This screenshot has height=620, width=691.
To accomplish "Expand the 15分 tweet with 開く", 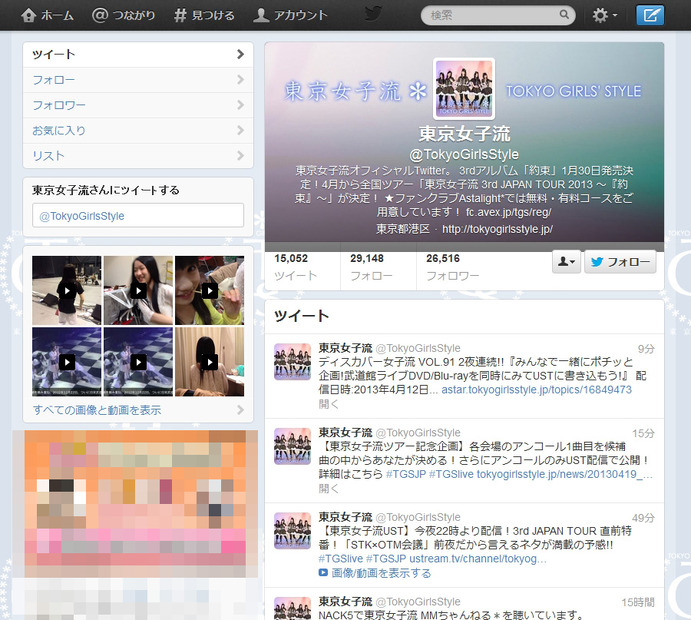I will 328,489.
